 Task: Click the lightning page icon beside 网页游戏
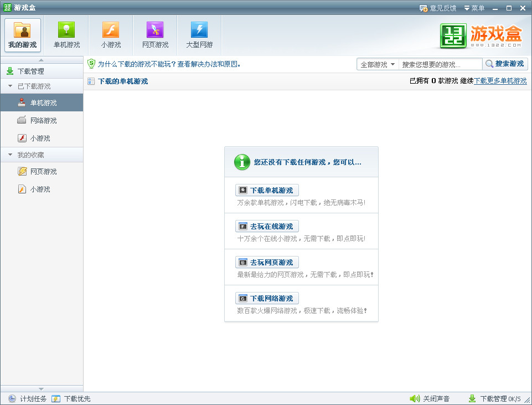(22, 171)
